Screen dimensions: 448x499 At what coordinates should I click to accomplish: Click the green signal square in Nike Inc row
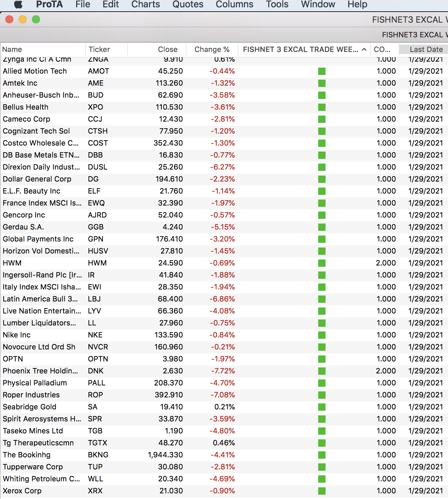pos(322,335)
